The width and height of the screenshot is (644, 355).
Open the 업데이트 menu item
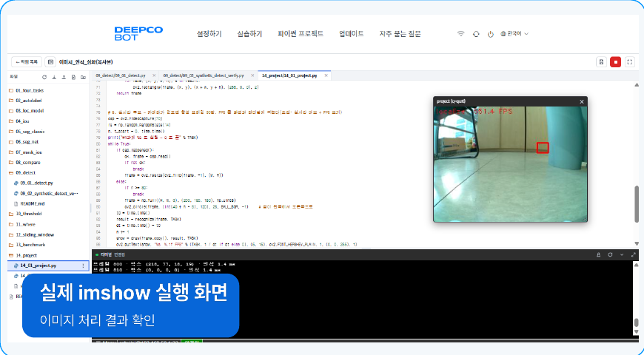351,34
